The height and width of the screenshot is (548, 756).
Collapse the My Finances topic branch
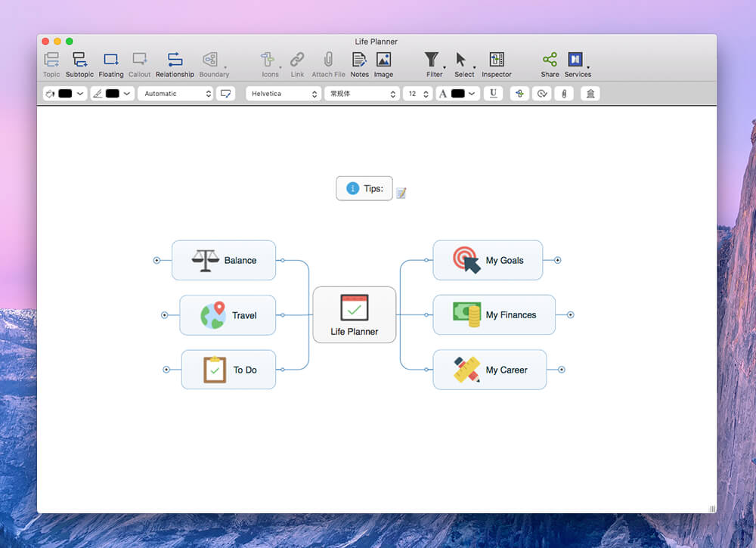coord(570,314)
